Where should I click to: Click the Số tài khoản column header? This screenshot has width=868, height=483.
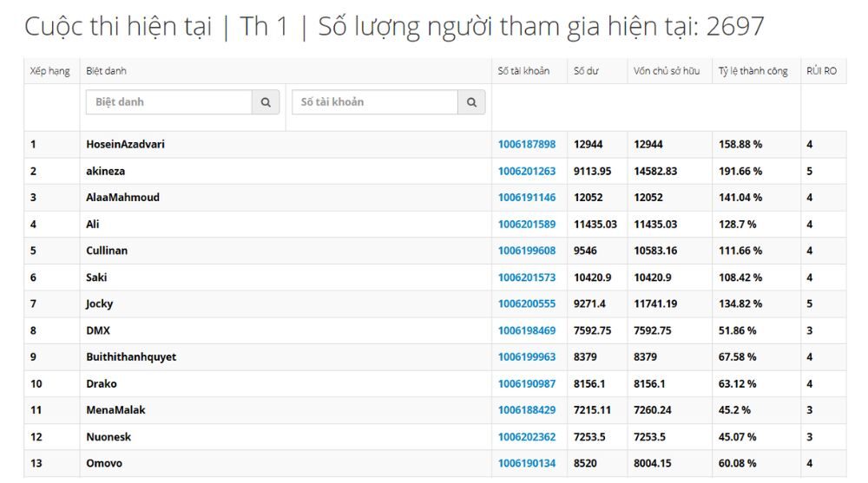(x=523, y=71)
